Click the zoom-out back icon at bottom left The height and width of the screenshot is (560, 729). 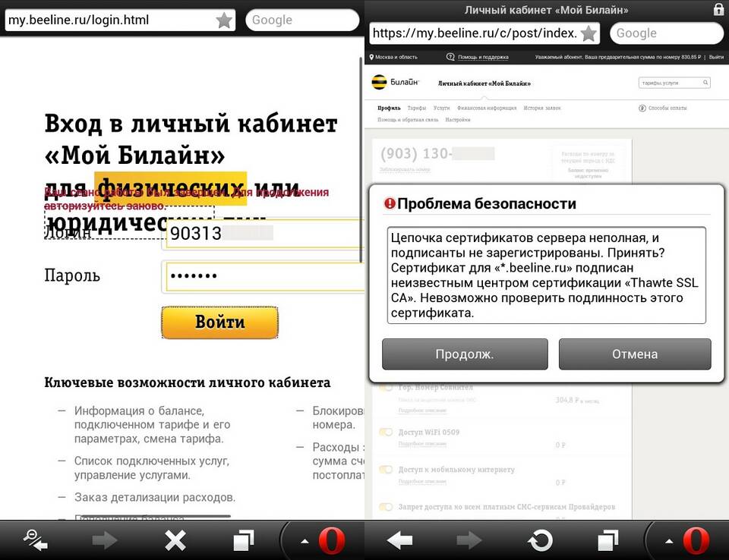coord(36,540)
